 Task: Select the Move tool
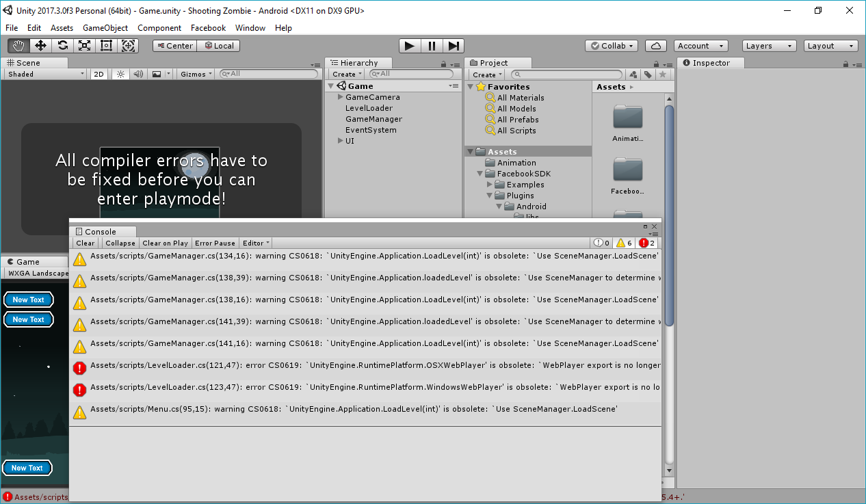[x=40, y=46]
